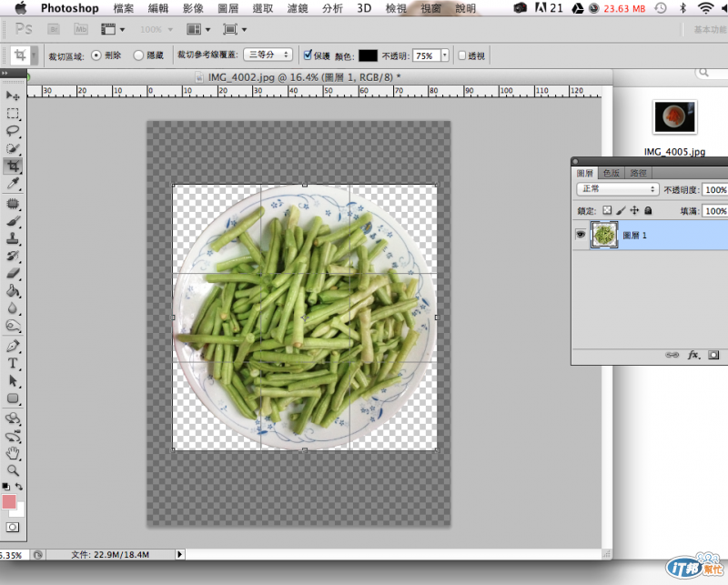Image resolution: width=728 pixels, height=585 pixels.
Task: Select the Move tool
Action: click(13, 96)
